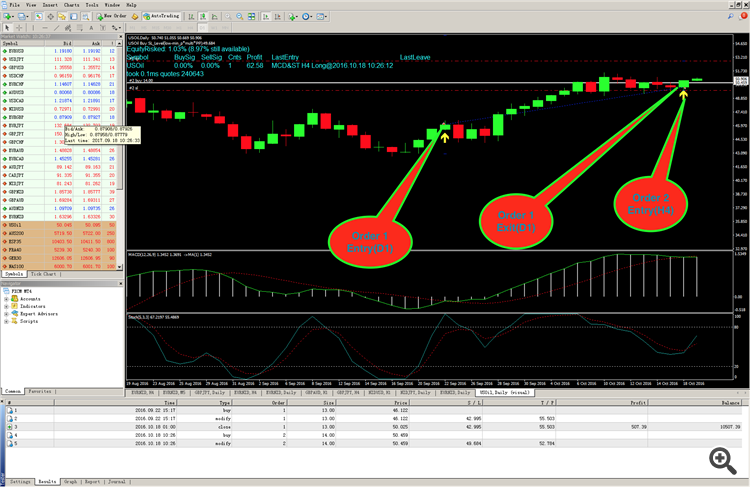Toggle the AutoTrading button
The image size is (750, 487).
coord(161,16)
